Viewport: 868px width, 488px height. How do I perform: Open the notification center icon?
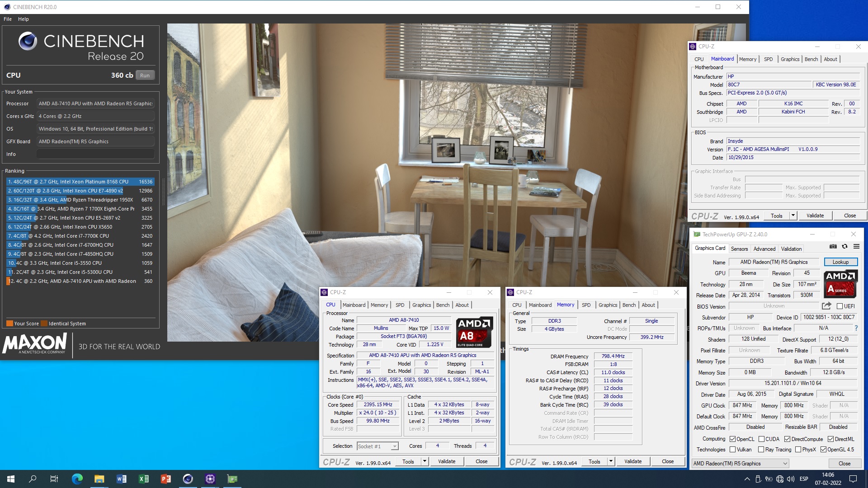tap(853, 479)
